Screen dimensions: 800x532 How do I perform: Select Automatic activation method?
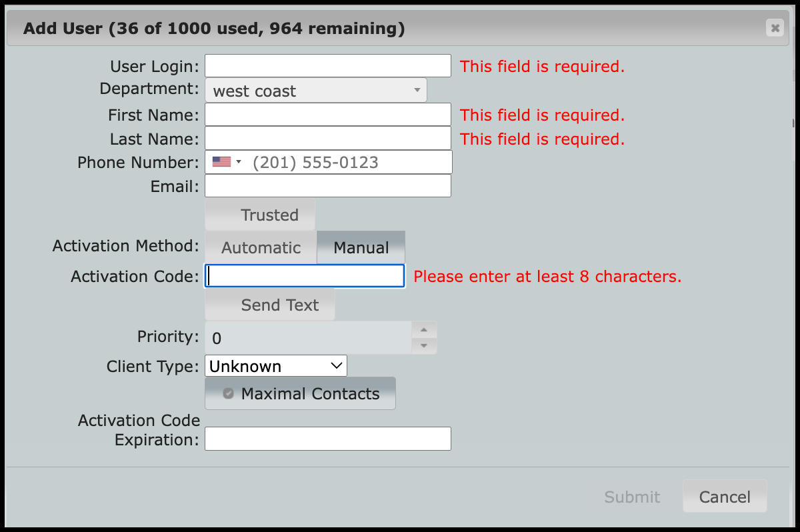[261, 248]
